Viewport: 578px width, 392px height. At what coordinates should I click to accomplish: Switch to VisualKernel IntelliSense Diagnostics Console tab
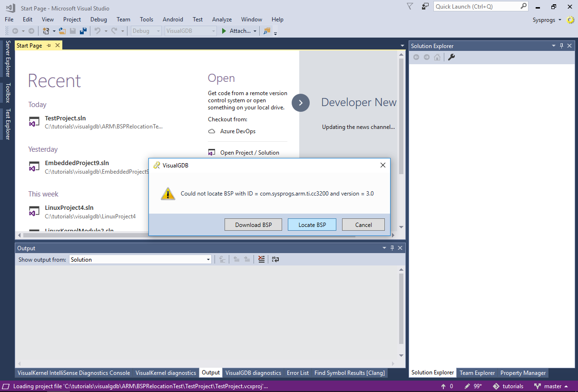coord(74,372)
